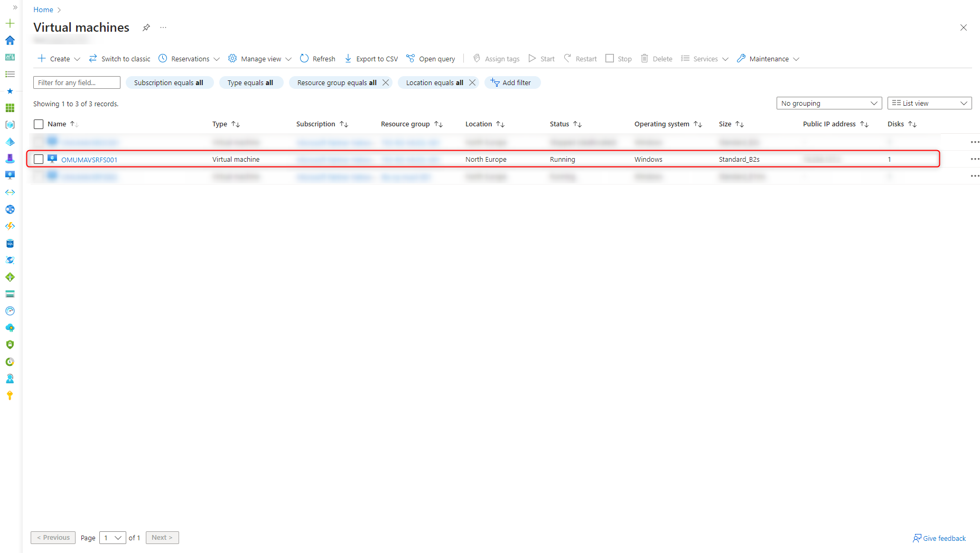Viewport: 980px width, 553px height.
Task: Pin the Virtual machines page
Action: pos(146,27)
